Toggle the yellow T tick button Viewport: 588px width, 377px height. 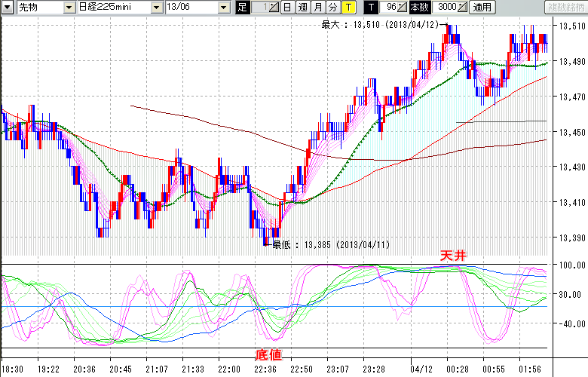[x=348, y=8]
